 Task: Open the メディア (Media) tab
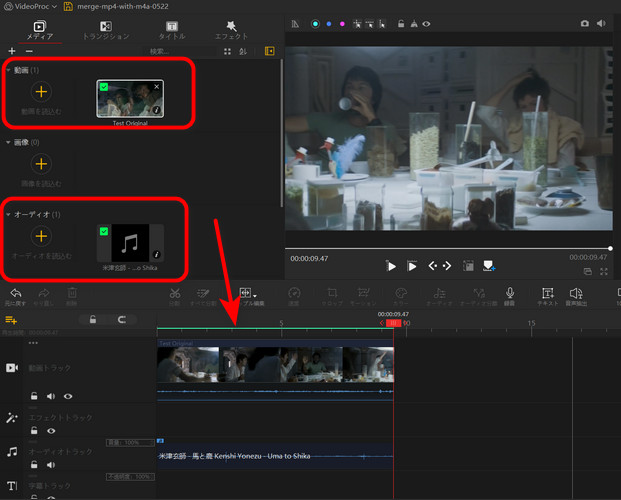click(40, 31)
